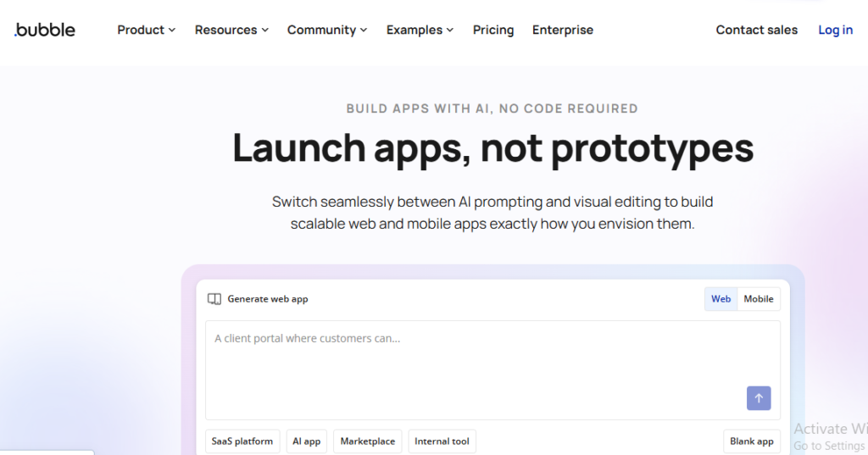Image resolution: width=868 pixels, height=455 pixels.
Task: Choose the Internal tool suggestion
Action: point(442,441)
